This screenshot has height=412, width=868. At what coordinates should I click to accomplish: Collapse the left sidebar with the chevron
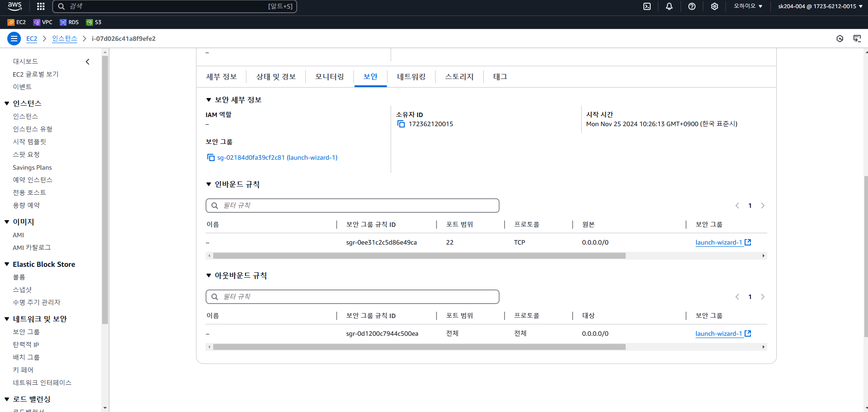coord(88,62)
